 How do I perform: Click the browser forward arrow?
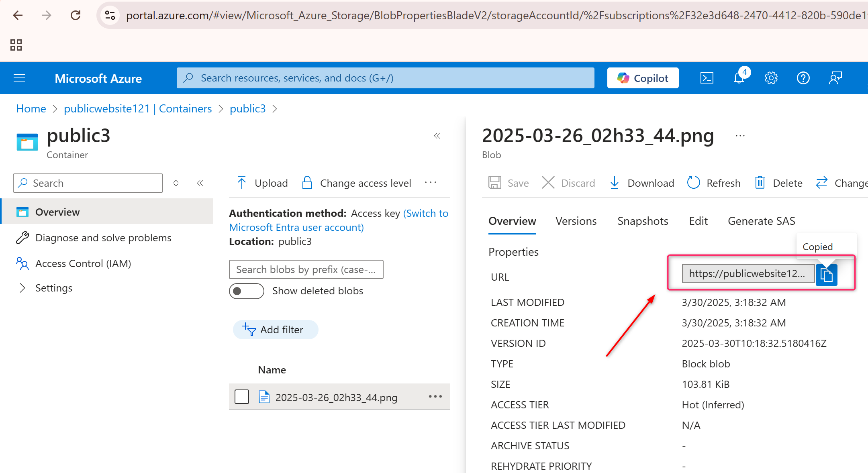47,15
